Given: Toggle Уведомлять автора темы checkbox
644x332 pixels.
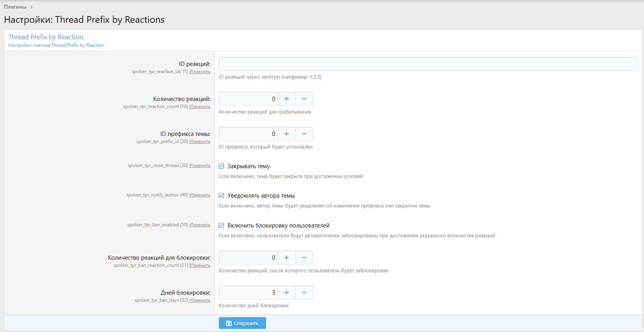Looking at the screenshot, I should [x=222, y=196].
